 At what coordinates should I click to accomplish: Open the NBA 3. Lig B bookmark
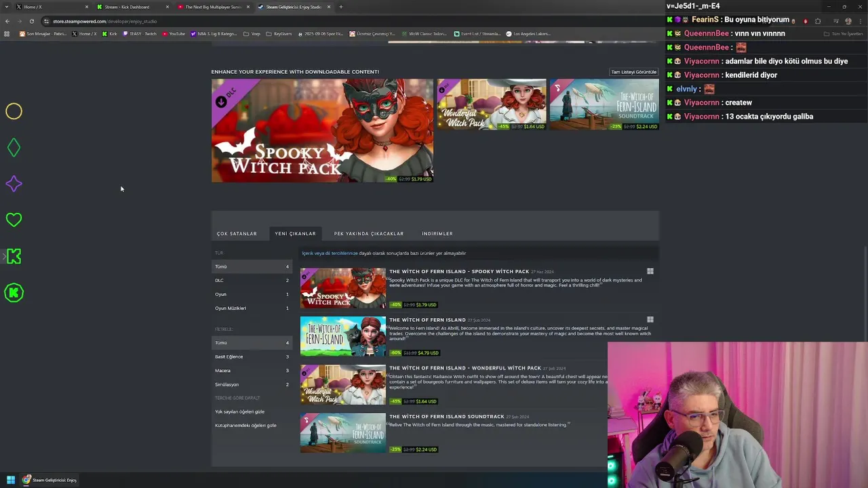[214, 33]
